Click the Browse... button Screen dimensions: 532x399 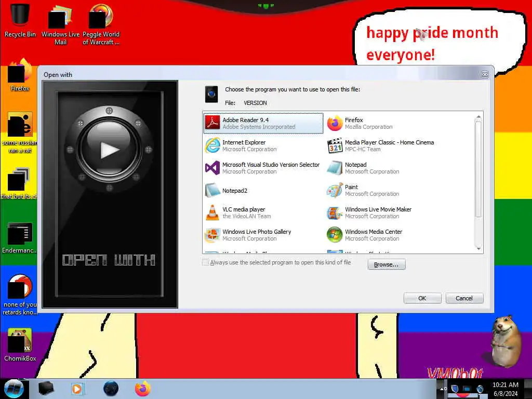(387, 264)
